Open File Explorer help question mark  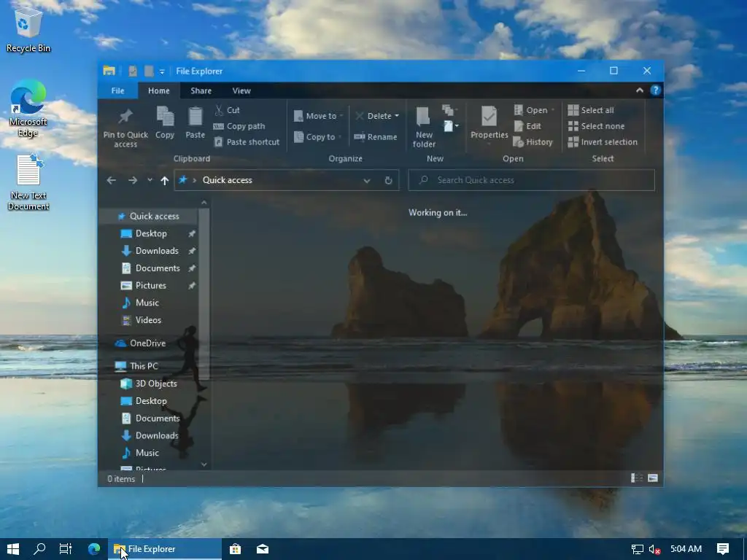click(656, 90)
